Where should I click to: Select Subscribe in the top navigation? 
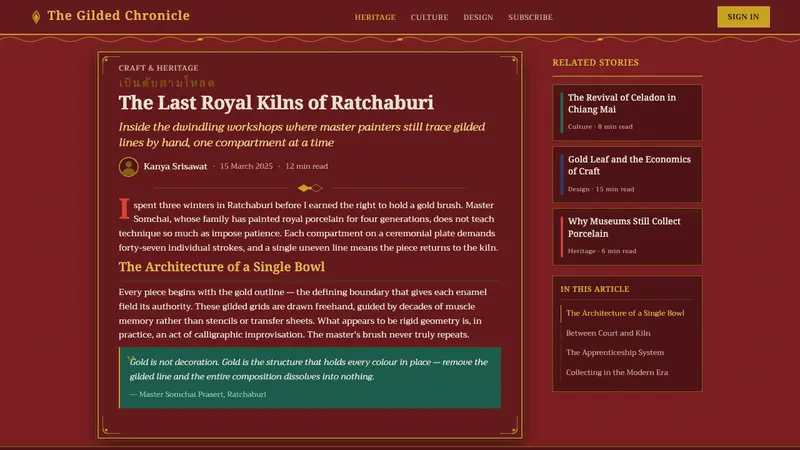coord(530,17)
